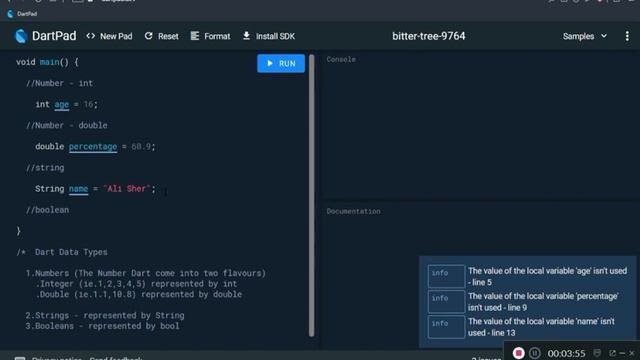
Task: Click the '3.Booleans - represented by bool' line
Action: pyautogui.click(x=102, y=326)
